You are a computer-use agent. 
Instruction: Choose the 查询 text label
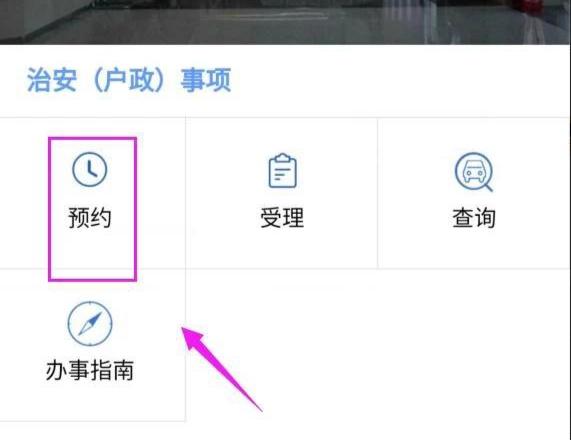474,218
